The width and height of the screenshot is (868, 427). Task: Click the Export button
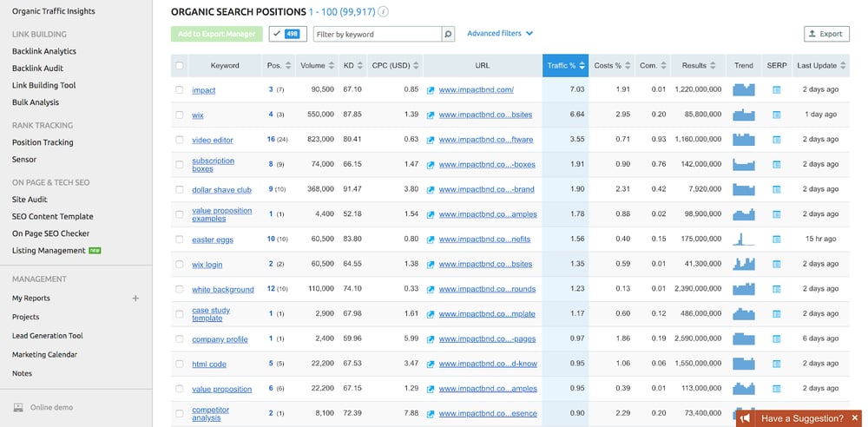[826, 34]
